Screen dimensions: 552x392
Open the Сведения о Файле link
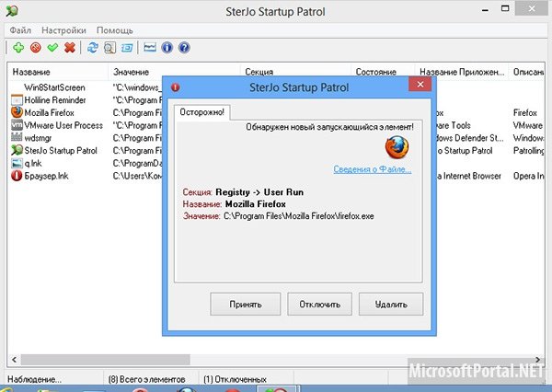point(373,169)
